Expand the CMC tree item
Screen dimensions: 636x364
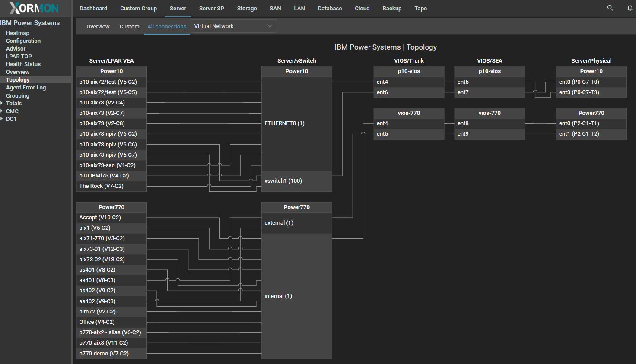[x=2, y=111]
